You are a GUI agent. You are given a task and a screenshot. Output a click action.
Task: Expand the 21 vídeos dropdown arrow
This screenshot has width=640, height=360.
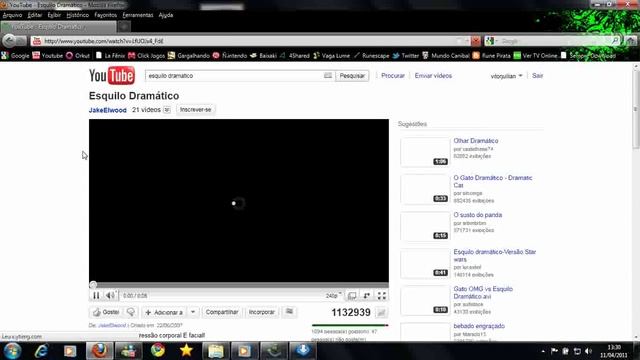[x=167, y=110]
